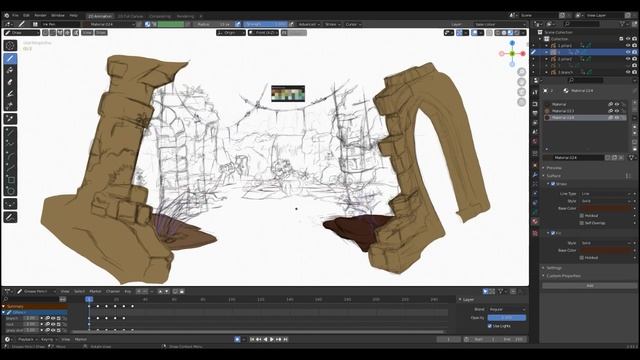The width and height of the screenshot is (640, 360).
Task: Select the Polyline tool
Action: pos(10,144)
